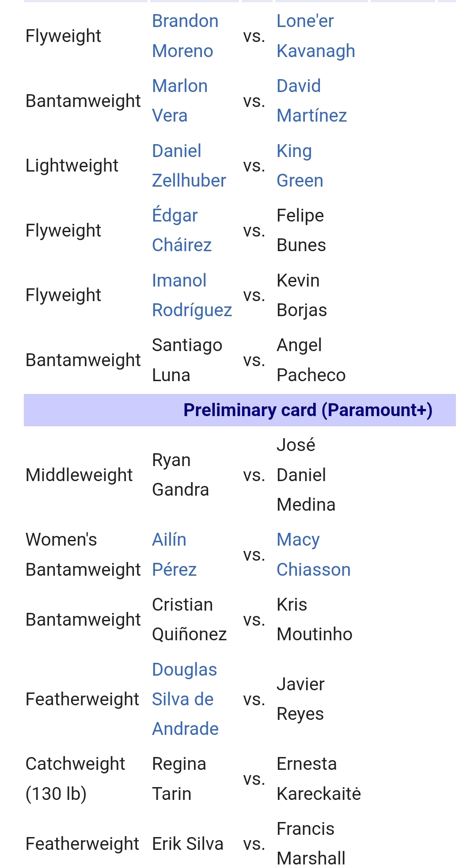463x868 pixels.
Task: Select the José Daniel Medina cell
Action: click(305, 474)
